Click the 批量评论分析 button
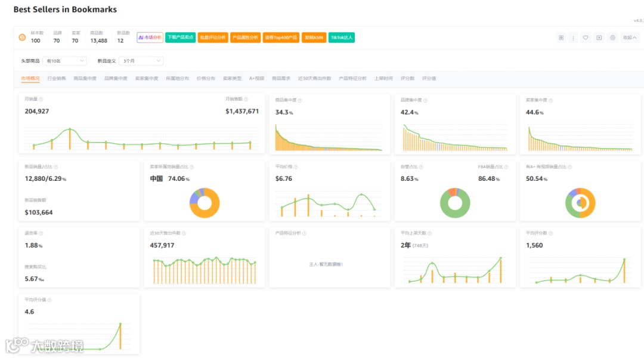 pyautogui.click(x=213, y=38)
